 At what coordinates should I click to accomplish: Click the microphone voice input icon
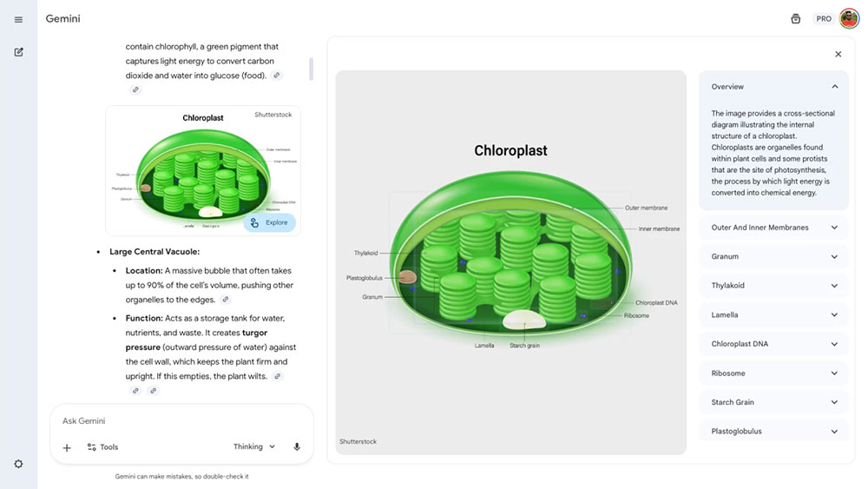pos(297,447)
